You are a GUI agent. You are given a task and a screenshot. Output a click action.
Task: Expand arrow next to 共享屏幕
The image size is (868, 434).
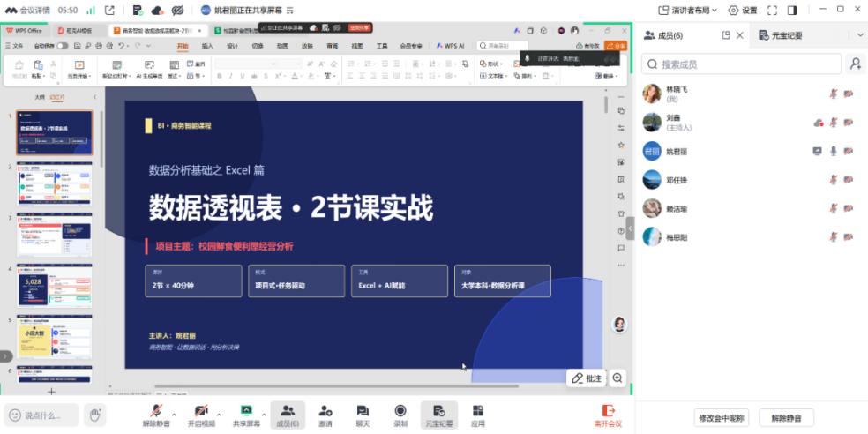pyautogui.click(x=264, y=414)
